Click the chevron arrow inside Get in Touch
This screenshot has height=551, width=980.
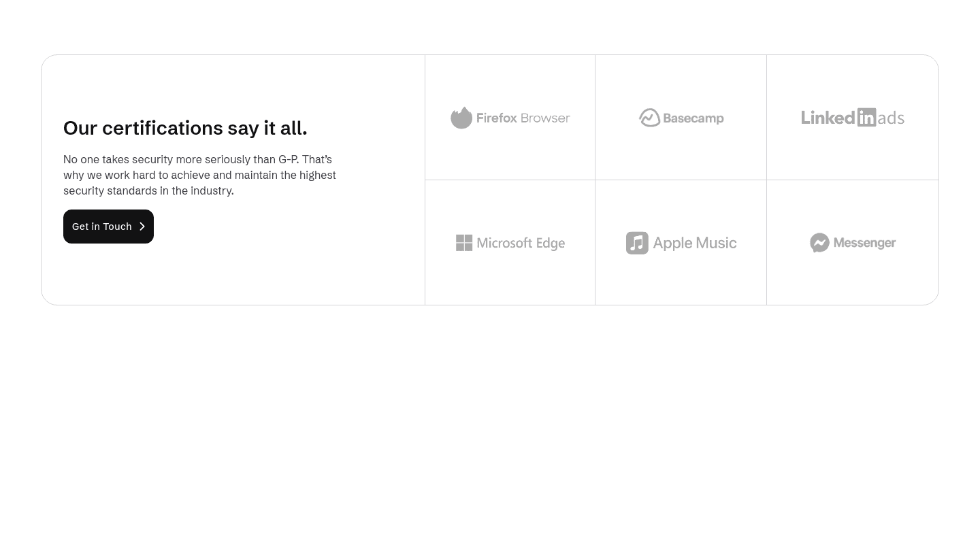(142, 227)
